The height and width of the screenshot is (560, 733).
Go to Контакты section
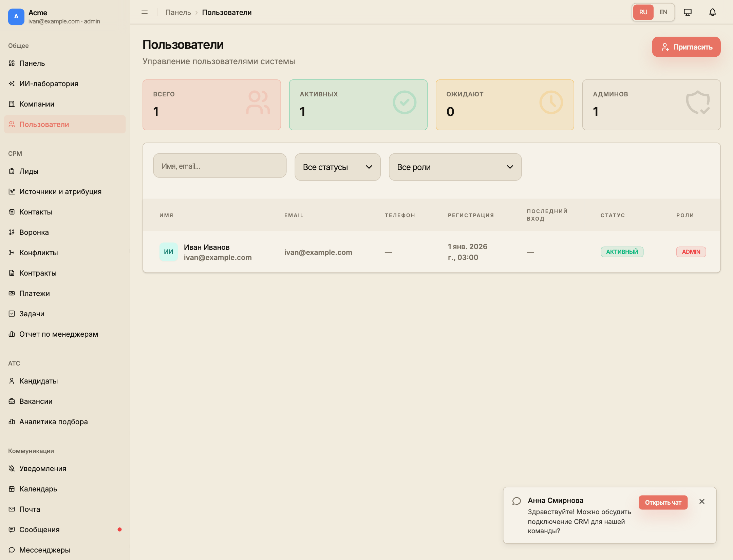(65, 212)
